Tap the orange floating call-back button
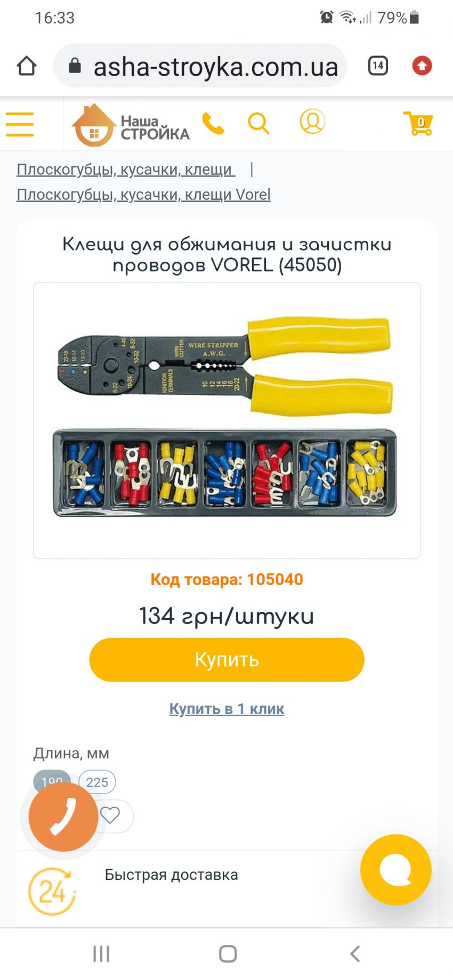Image resolution: width=453 pixels, height=980 pixels. click(63, 816)
